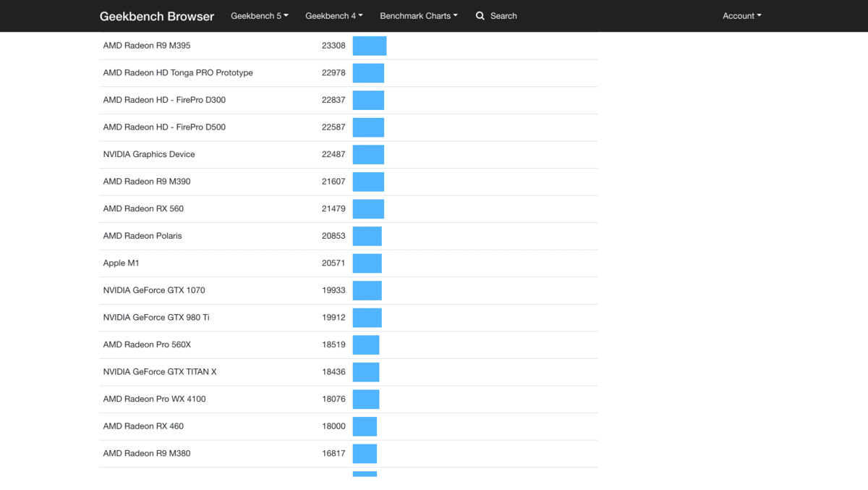Screen dimensions: 868x490
Task: Select the NVIDIA GeForce GTX 1070 entry
Action: [154, 290]
